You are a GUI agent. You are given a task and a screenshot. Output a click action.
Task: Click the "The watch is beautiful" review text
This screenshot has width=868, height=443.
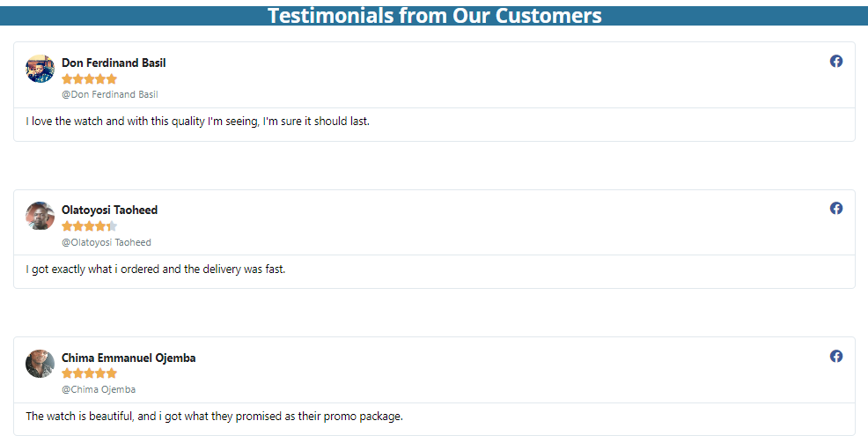tap(214, 417)
